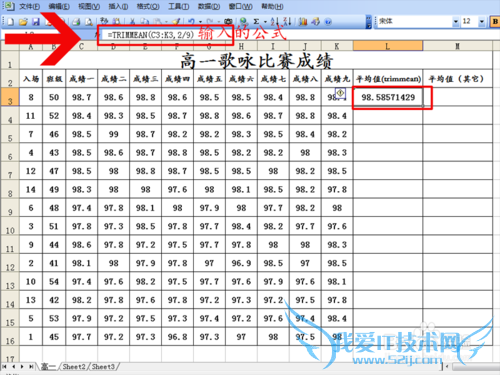Open the font size dropdown arrow
Screen dimensions: 500x375
[x=482, y=22]
